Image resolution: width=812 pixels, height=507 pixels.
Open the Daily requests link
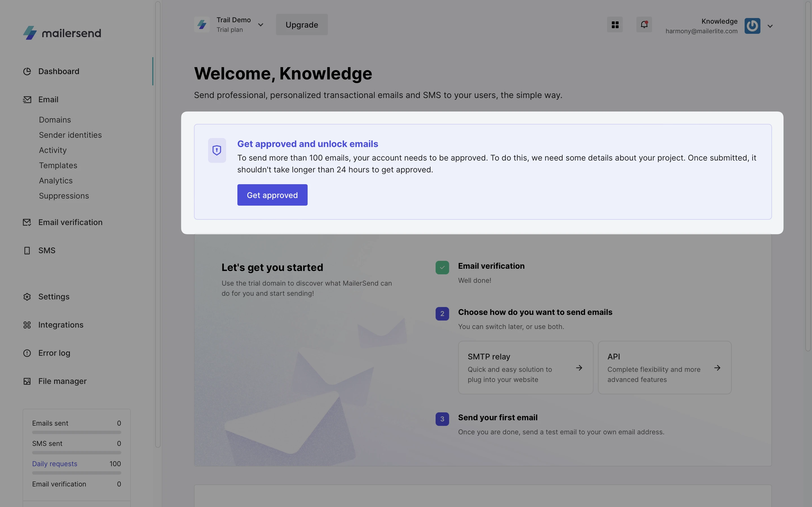(x=55, y=464)
